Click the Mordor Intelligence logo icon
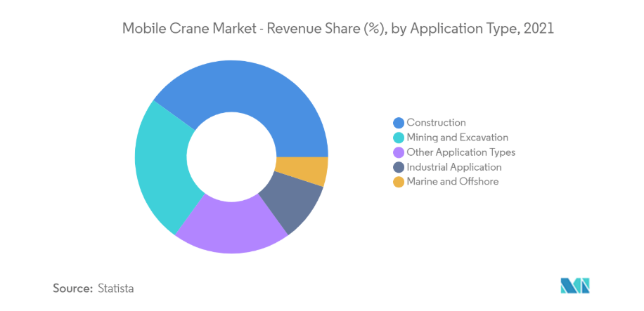Viewport: 644px width, 311px height. coord(574,285)
